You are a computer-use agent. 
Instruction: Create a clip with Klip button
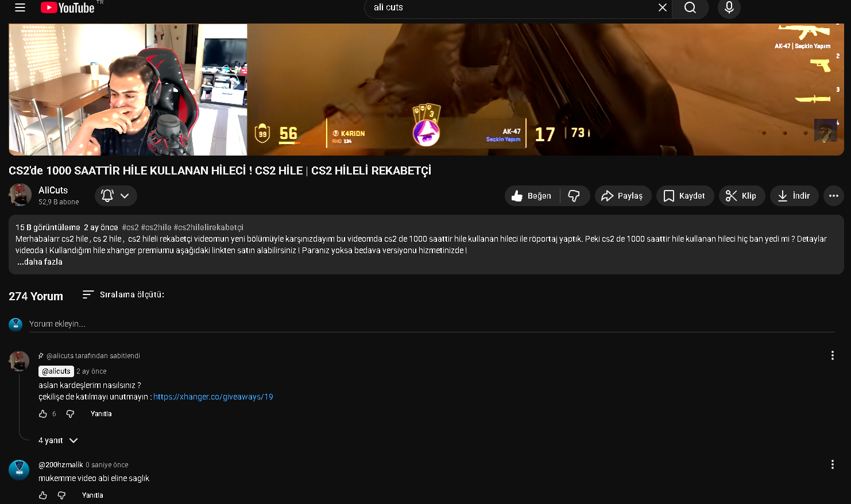[x=741, y=196]
